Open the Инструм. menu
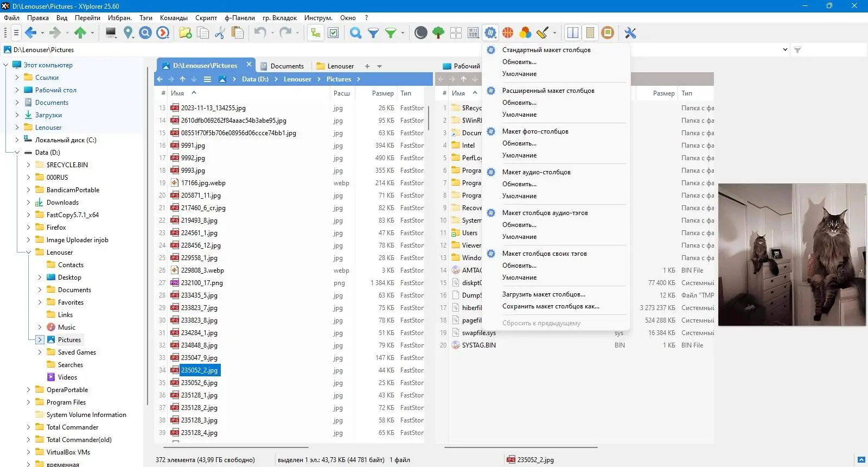868x467 pixels. [x=318, y=18]
